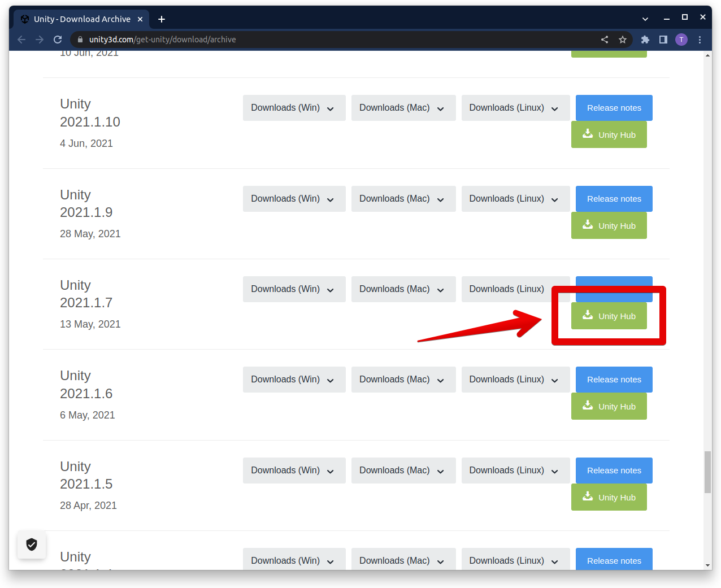Expand Downloads (Linux) for Unity 2021.1.10
Viewport: 721px width, 588px height.
(515, 108)
